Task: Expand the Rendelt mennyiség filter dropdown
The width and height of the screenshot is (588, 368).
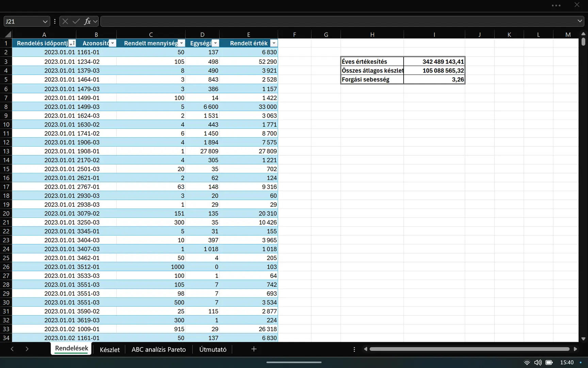Action: click(x=181, y=43)
